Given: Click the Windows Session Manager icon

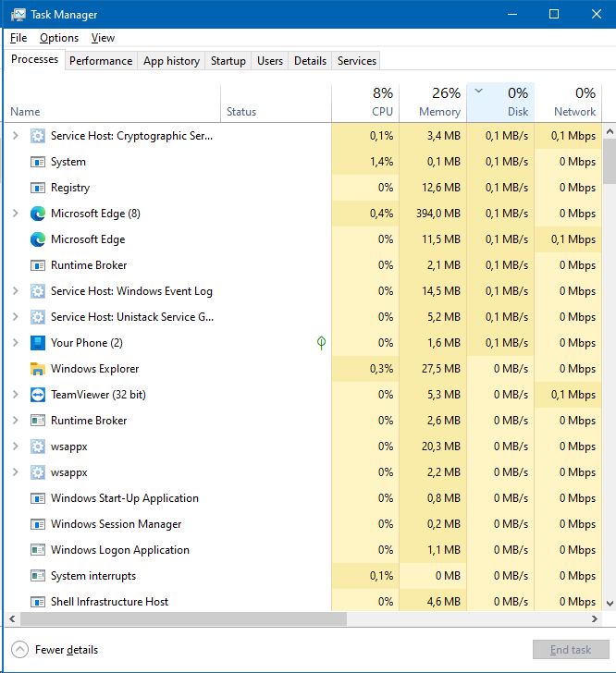Looking at the screenshot, I should click(x=38, y=524).
